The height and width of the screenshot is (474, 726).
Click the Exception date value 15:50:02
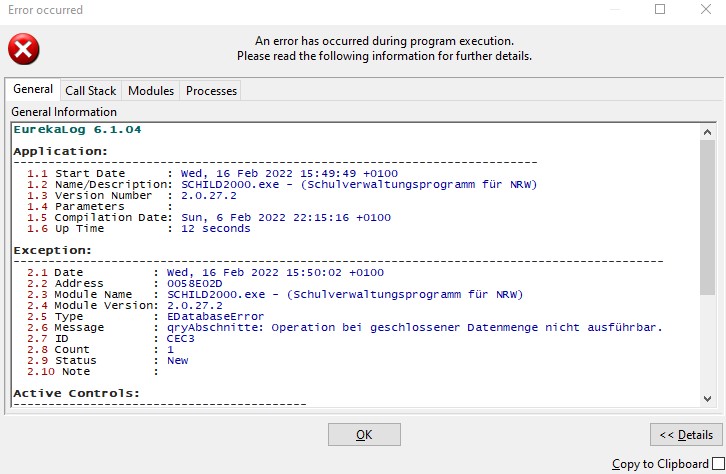click(314, 273)
